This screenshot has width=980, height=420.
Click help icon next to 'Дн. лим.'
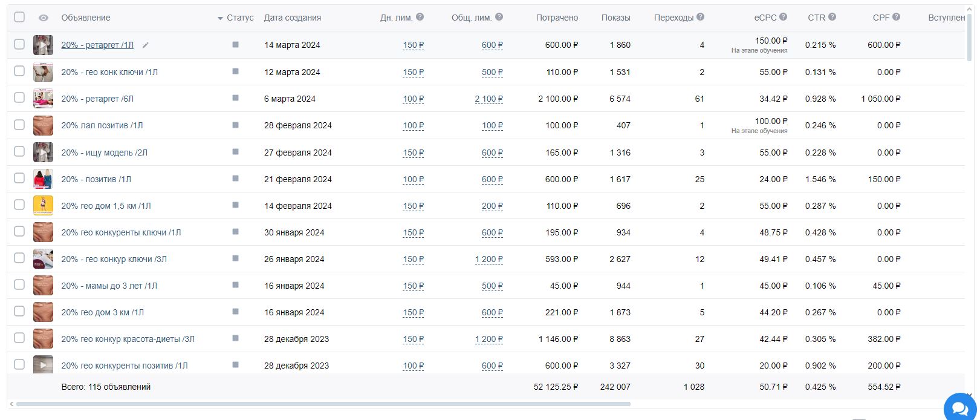click(420, 17)
